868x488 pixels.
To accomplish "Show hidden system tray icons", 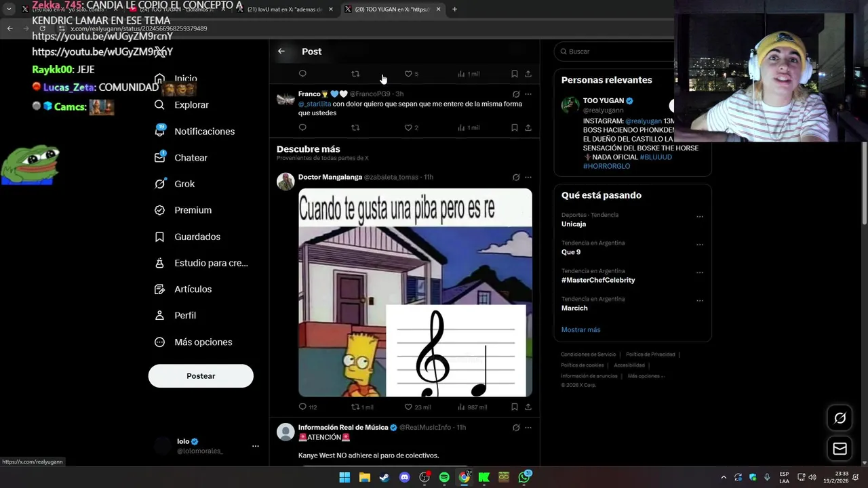I will pyautogui.click(x=723, y=477).
